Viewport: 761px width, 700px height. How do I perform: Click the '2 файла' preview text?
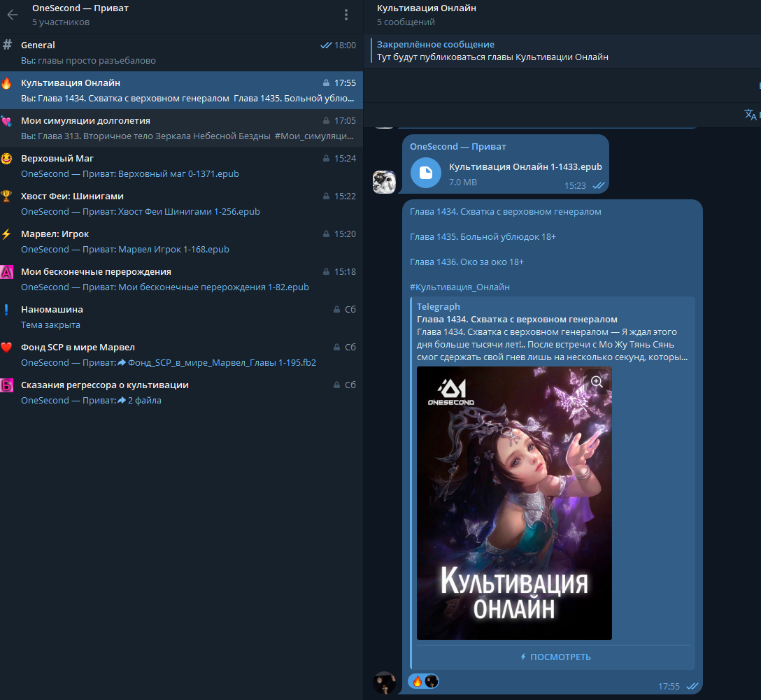point(145,401)
